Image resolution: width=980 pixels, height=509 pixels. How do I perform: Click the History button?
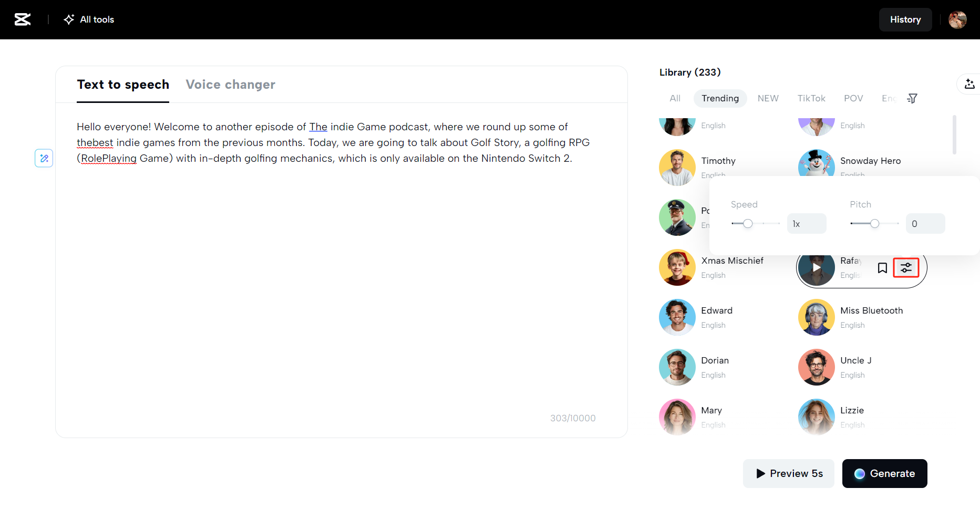coord(905,19)
